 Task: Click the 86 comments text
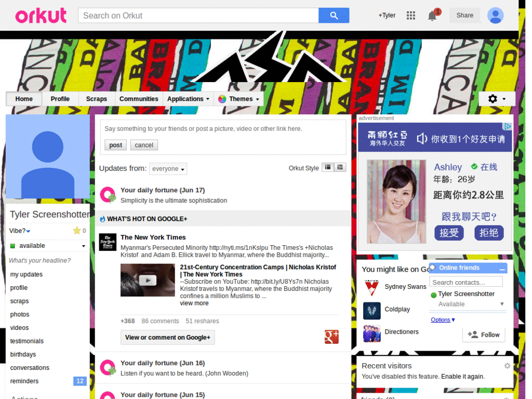160,321
